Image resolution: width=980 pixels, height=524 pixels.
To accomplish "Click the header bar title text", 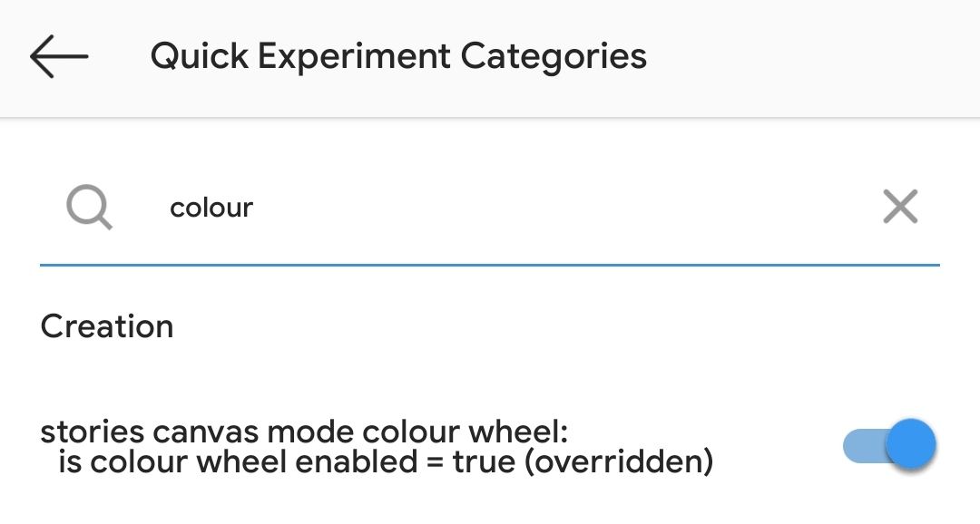I will point(398,56).
